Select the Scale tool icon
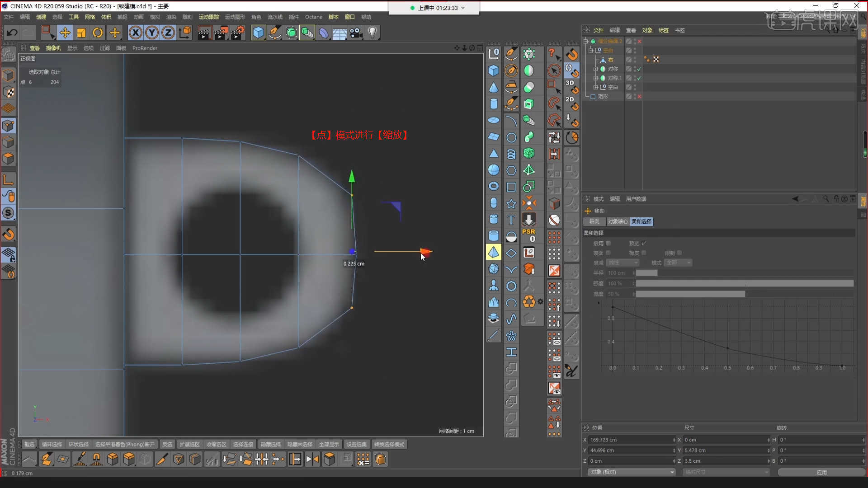 pos(81,33)
